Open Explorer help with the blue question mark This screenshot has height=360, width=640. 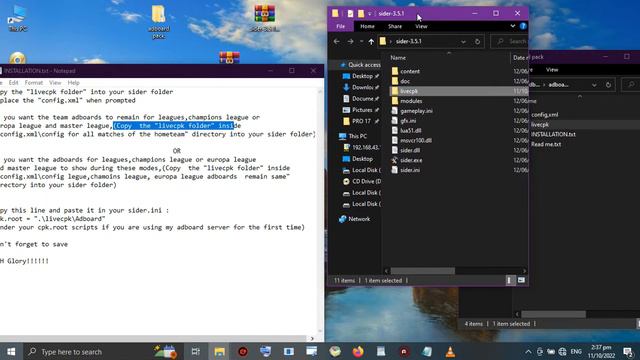[x=523, y=26]
